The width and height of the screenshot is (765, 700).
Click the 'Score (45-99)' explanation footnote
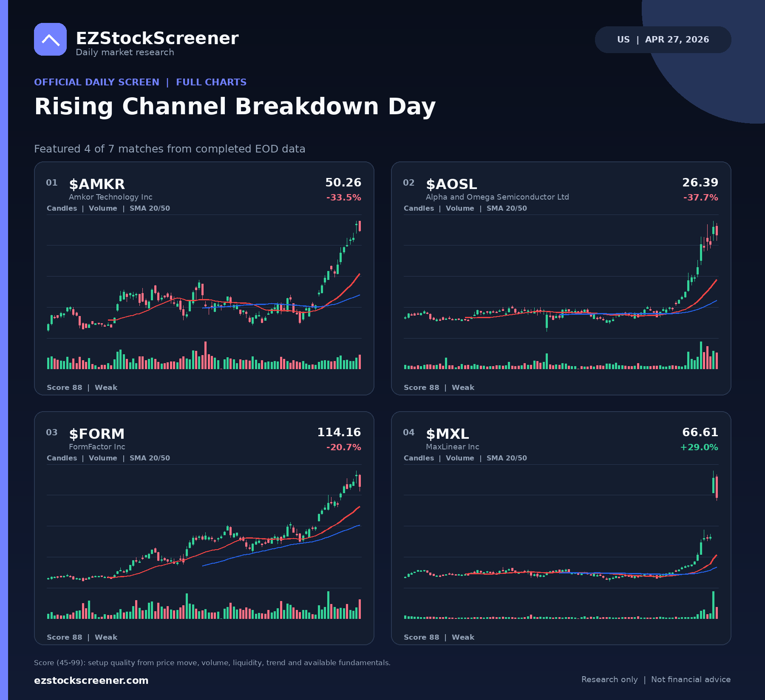point(212,663)
